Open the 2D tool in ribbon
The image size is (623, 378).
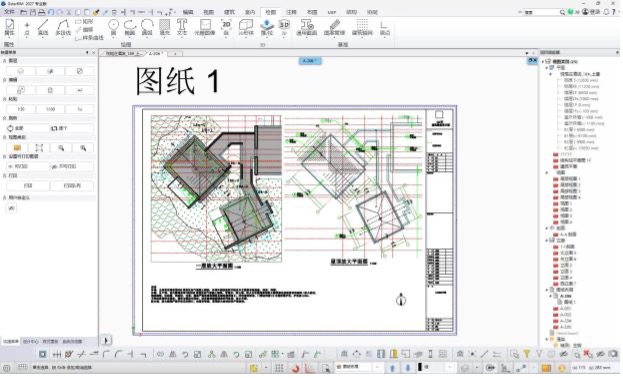pos(226,27)
